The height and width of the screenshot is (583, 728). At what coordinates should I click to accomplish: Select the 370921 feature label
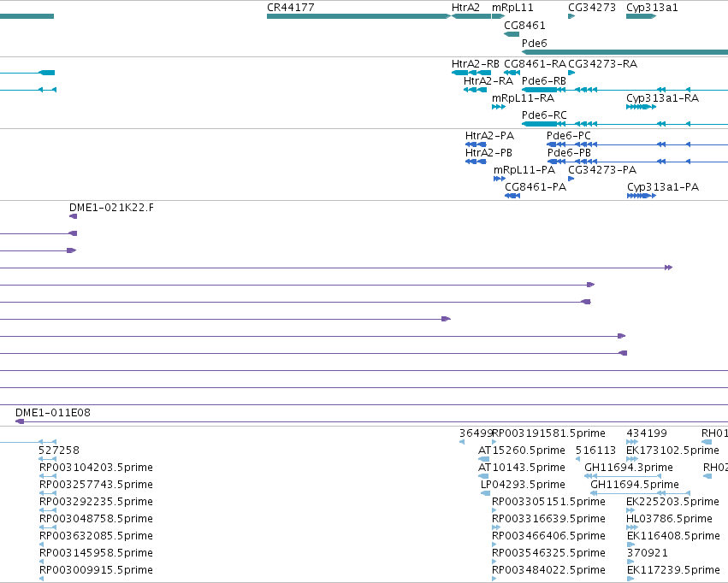coord(648,552)
